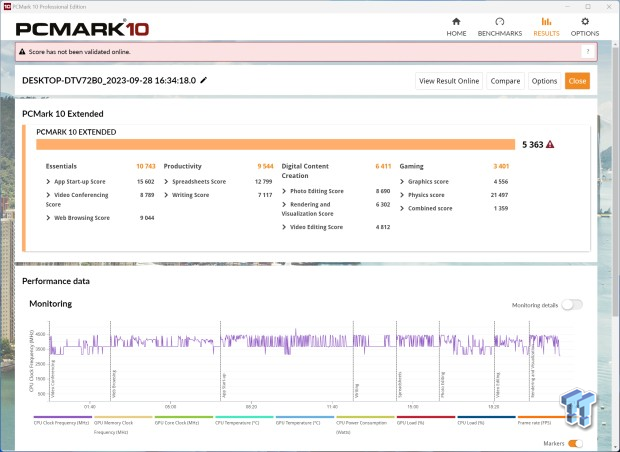Image resolution: width=620 pixels, height=452 pixels.
Task: Click the Web Browsing marker on chart
Action: pyautogui.click(x=114, y=384)
